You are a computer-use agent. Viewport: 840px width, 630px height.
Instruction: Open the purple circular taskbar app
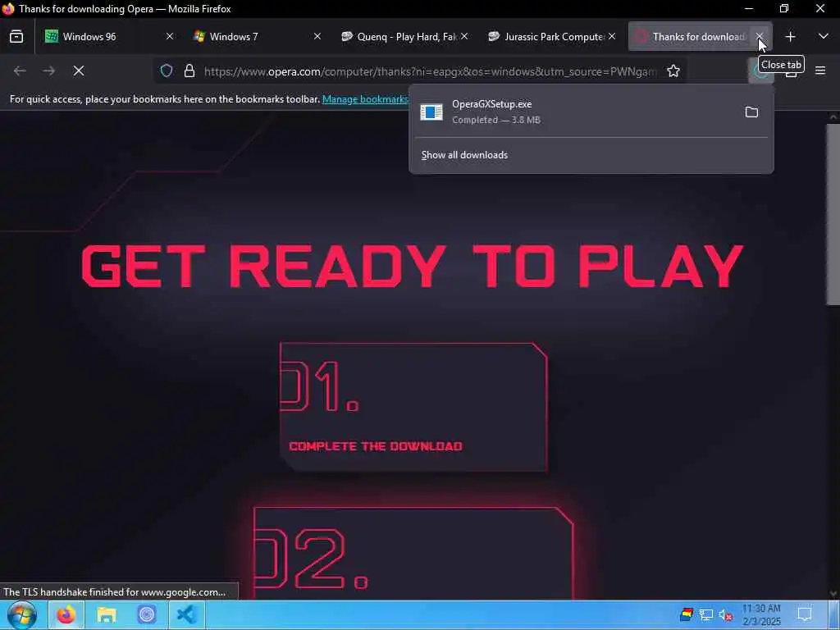pos(146,615)
